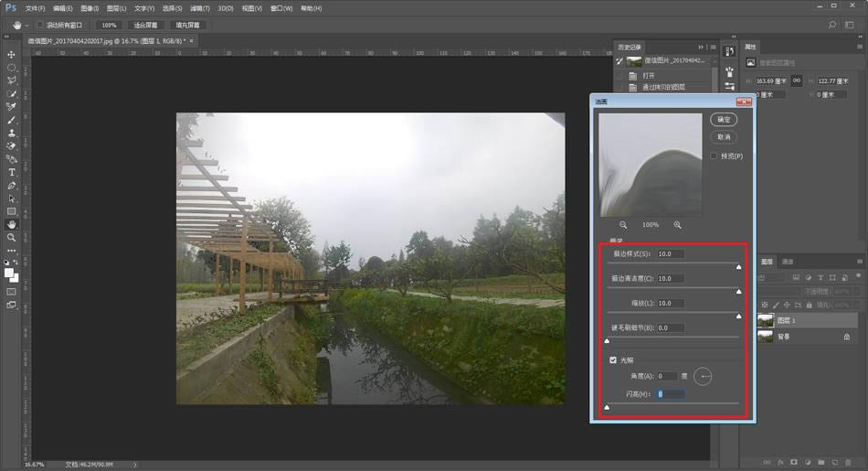Click the 硬毛刷细节 slider handle
Image resolution: width=868 pixels, height=471 pixels.
click(x=607, y=341)
